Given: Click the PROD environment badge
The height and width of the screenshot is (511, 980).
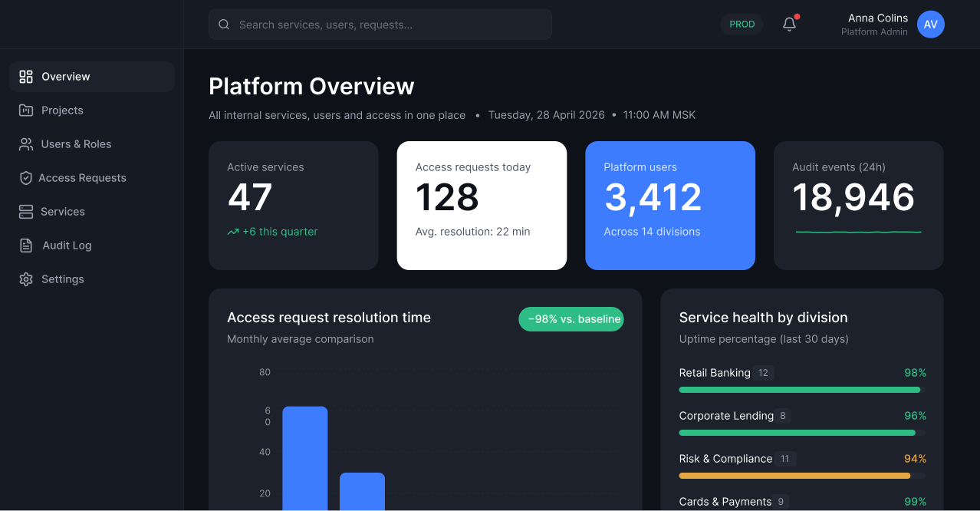Looking at the screenshot, I should point(742,25).
